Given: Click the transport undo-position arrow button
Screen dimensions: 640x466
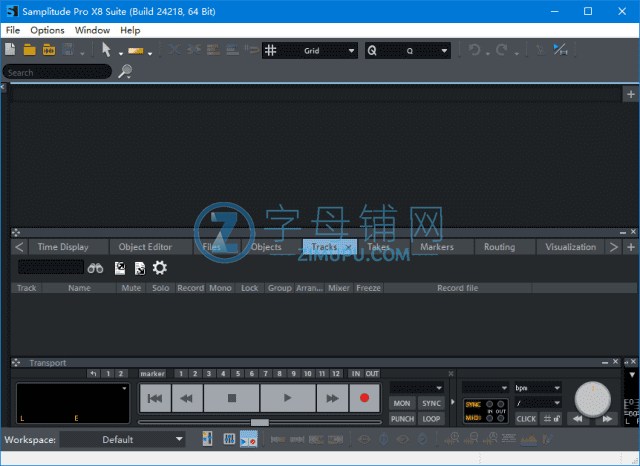Looking at the screenshot, I should 93,373.
